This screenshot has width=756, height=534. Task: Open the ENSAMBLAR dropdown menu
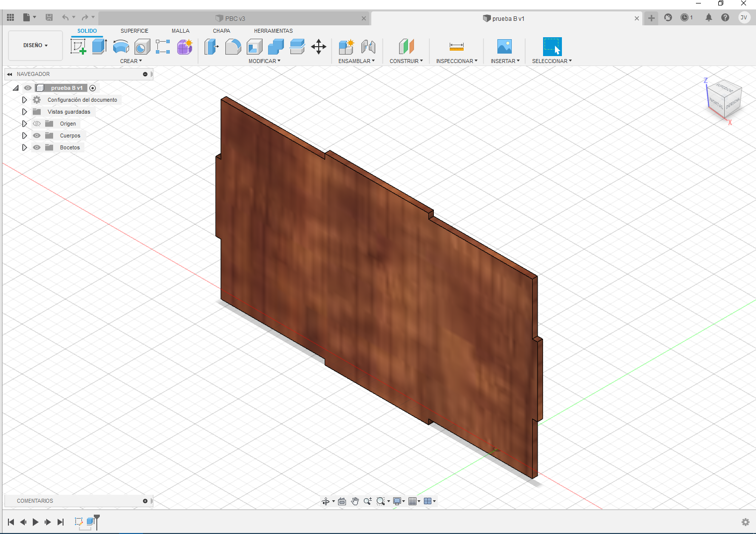tap(356, 61)
